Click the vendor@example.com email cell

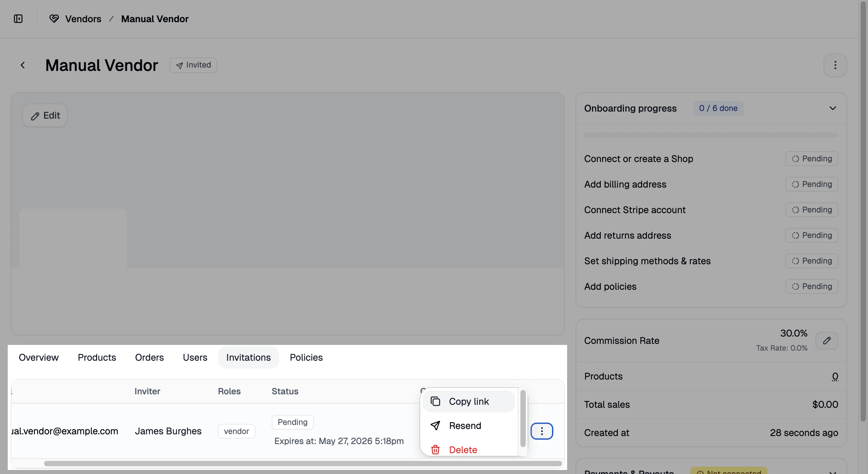pos(64,431)
